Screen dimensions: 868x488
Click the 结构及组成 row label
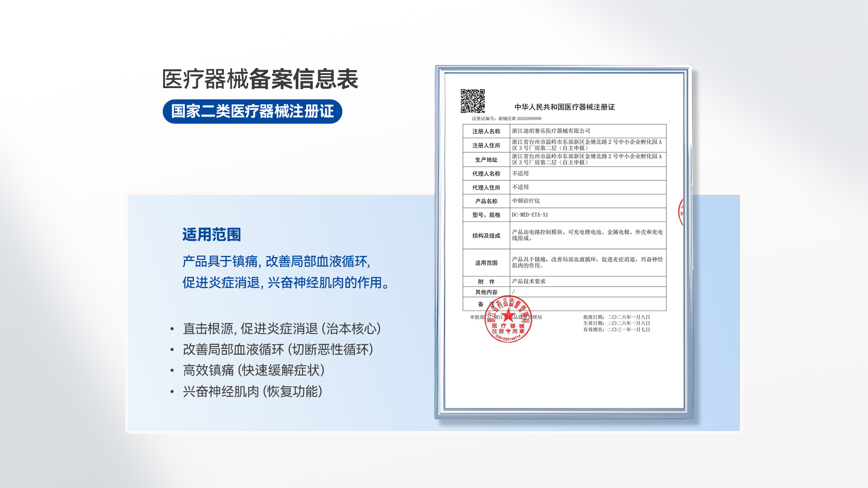point(486,236)
